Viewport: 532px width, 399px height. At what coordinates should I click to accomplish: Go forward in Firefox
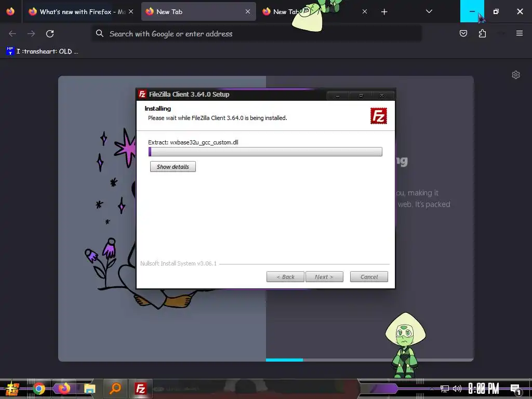(x=31, y=34)
